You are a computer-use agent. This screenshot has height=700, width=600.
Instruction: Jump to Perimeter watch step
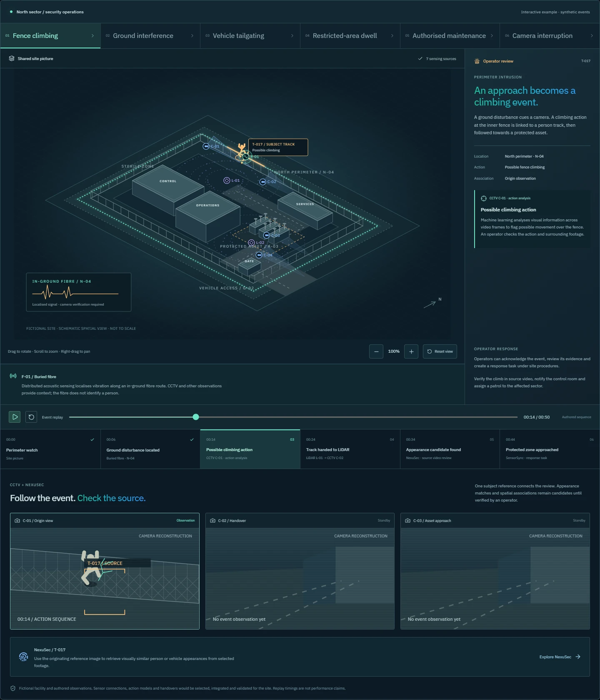click(50, 449)
